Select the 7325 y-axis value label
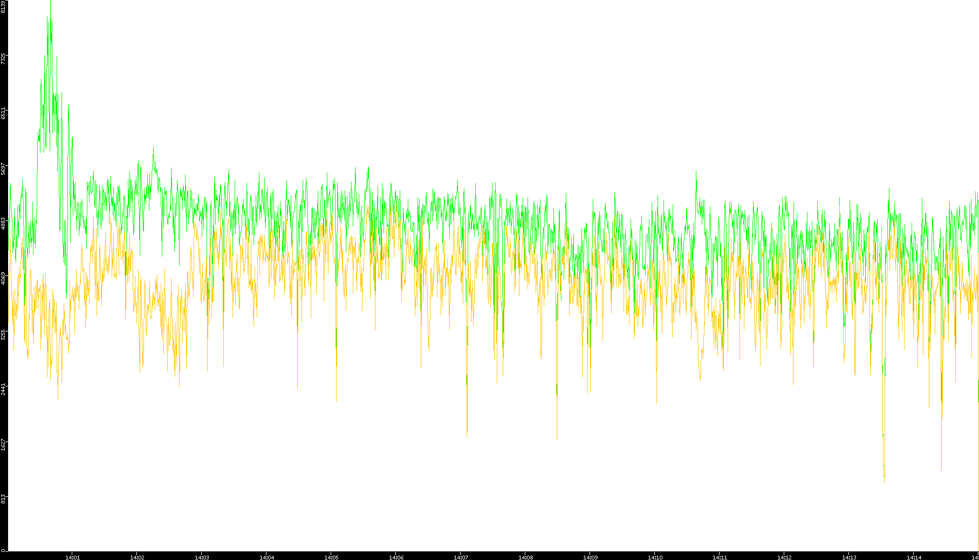The height and width of the screenshot is (560, 979). point(3,59)
